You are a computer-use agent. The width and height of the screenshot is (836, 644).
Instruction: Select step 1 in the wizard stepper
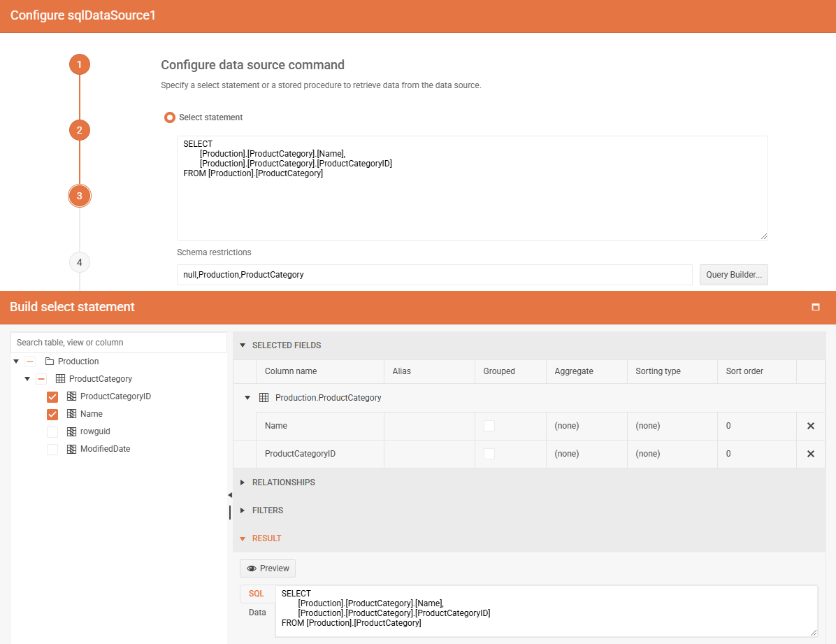click(x=79, y=64)
